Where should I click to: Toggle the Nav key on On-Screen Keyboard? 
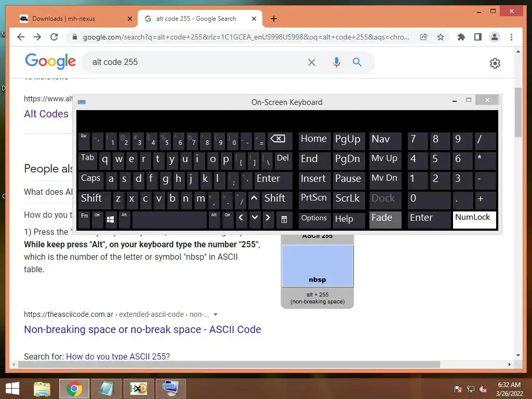click(385, 141)
